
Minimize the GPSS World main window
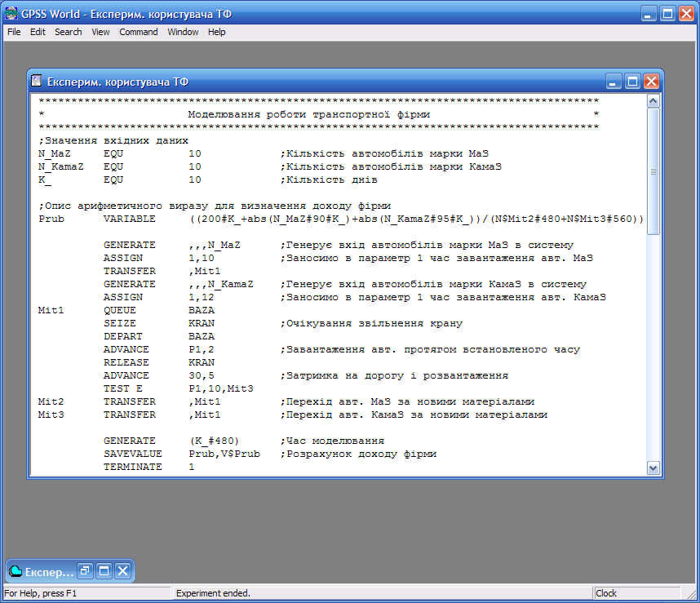pyautogui.click(x=649, y=14)
